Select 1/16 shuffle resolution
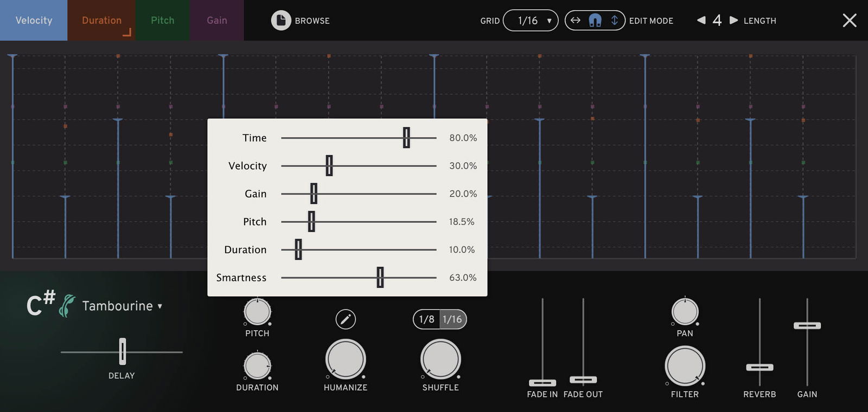The image size is (868, 412). coord(452,319)
